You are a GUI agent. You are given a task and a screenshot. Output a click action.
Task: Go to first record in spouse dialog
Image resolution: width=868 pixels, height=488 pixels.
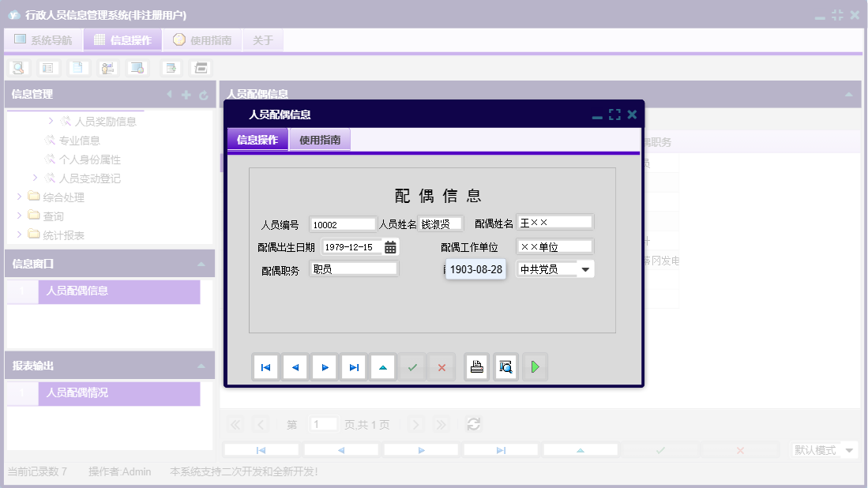point(265,367)
